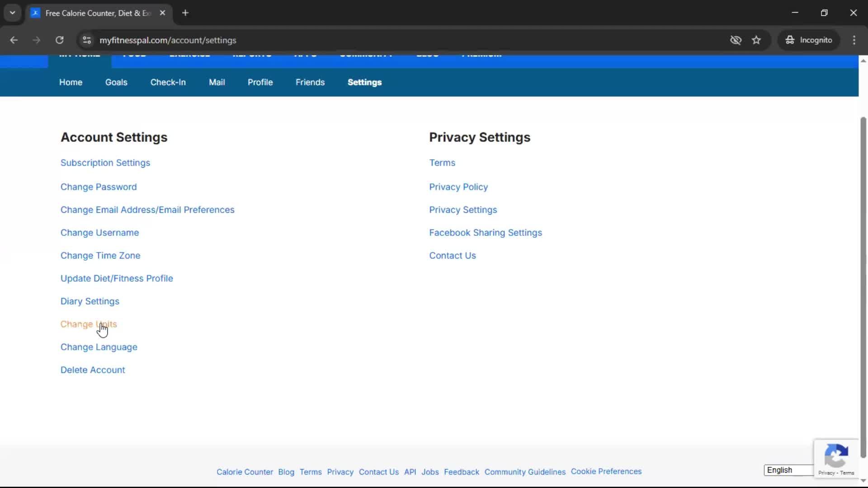Screen dimensions: 868x488
Task: Click Calorie Counter footer link
Action: pyautogui.click(x=245, y=472)
